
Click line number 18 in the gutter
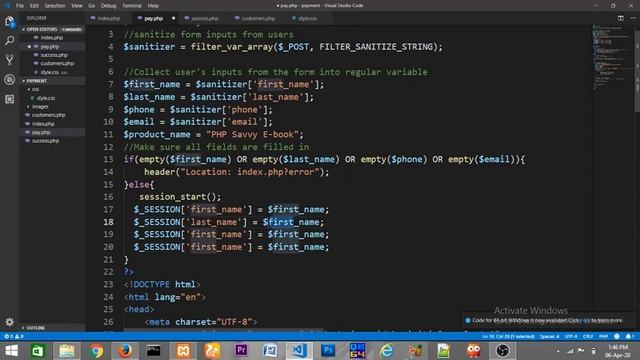109,222
